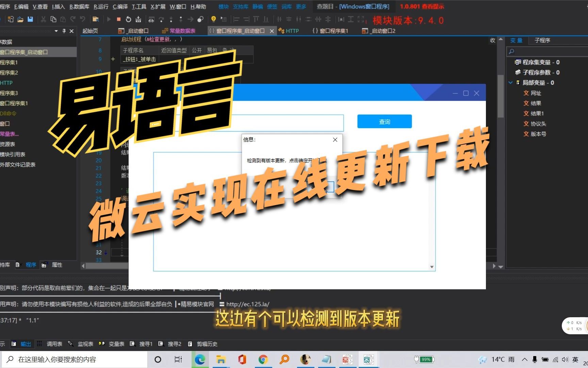The height and width of the screenshot is (368, 588).
Task: Stop the running program with the red square
Action: pyautogui.click(x=118, y=19)
